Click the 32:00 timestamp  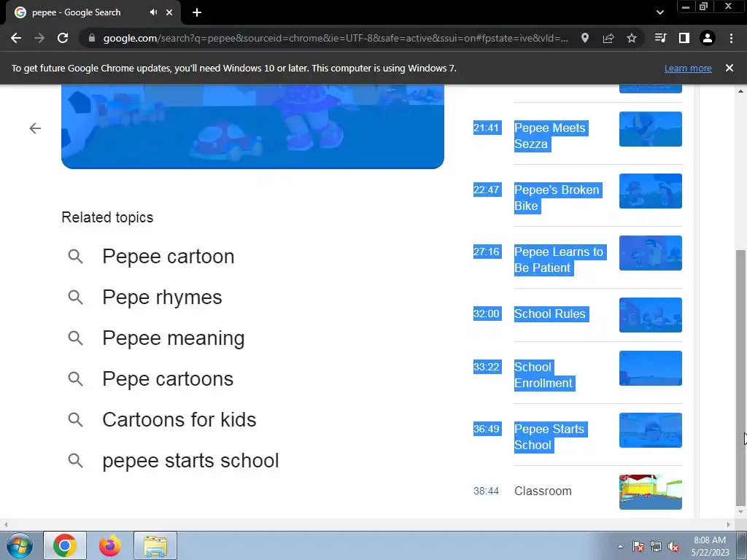[x=487, y=314]
